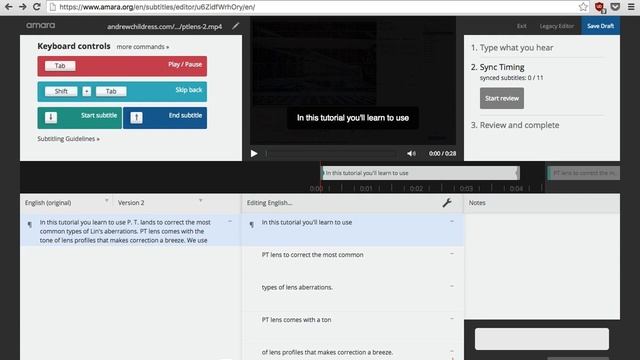This screenshot has height=360, width=640.
Task: Go back in browser history
Action: [8, 7]
